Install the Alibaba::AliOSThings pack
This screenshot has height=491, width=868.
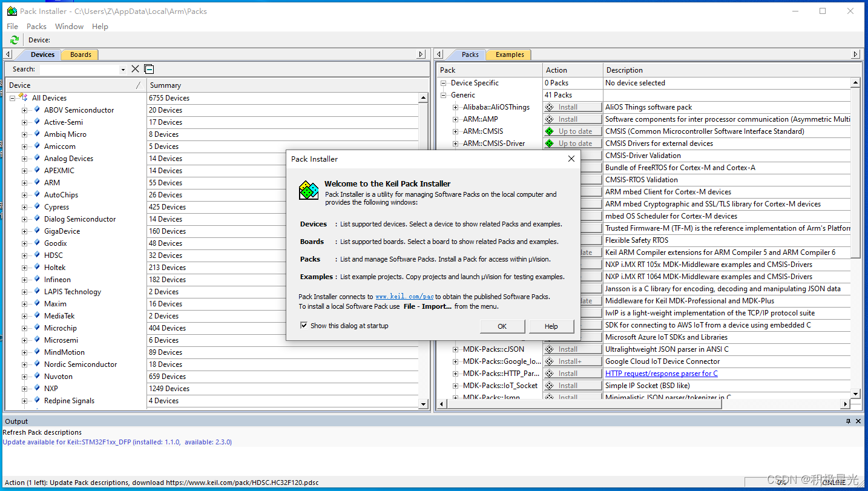click(x=573, y=107)
